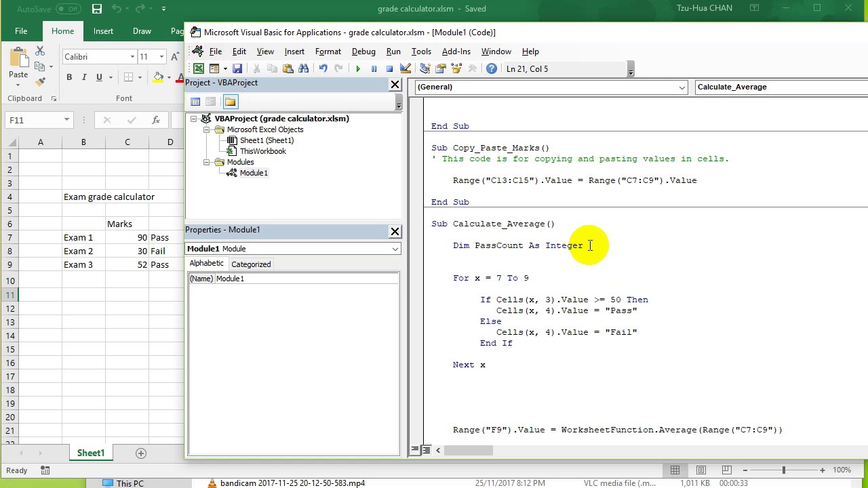Click the Insert Function fx icon
Viewport: 868px width, 488px height.
click(156, 120)
